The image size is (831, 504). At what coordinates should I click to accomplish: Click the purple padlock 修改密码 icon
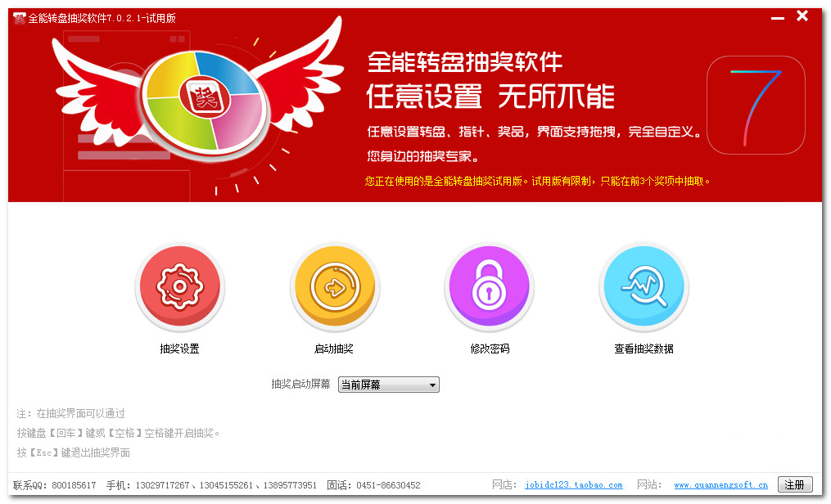point(489,287)
